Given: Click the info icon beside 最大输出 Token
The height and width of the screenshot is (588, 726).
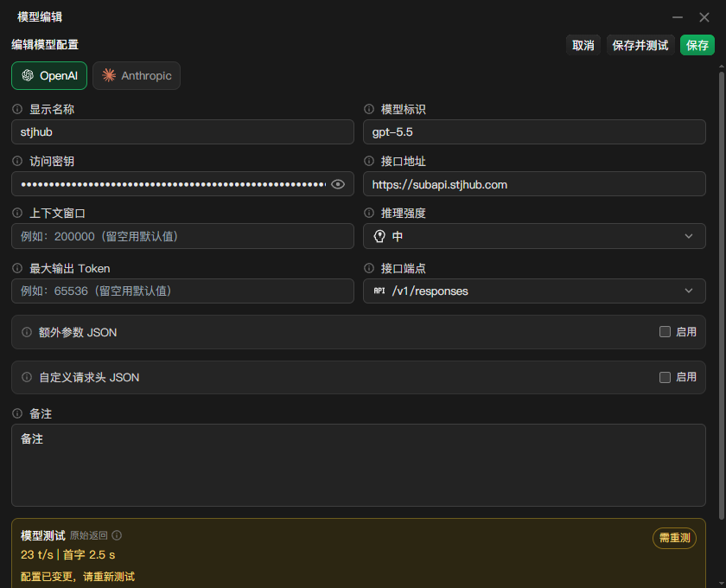Looking at the screenshot, I should pos(17,268).
